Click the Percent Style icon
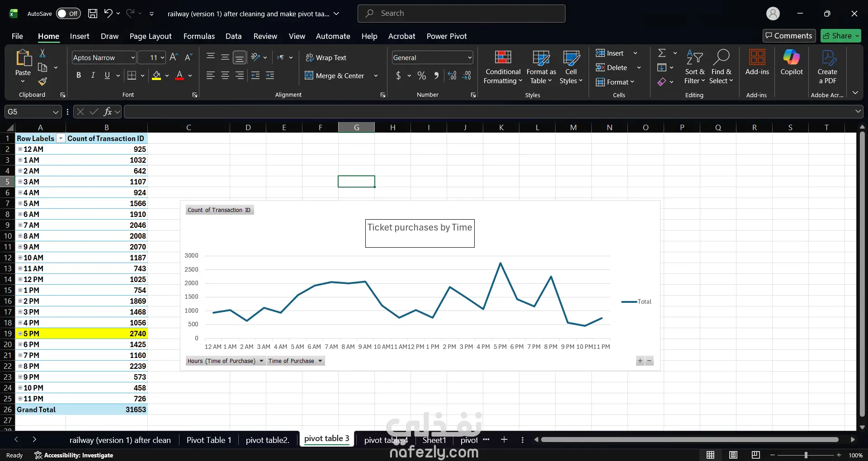 422,75
